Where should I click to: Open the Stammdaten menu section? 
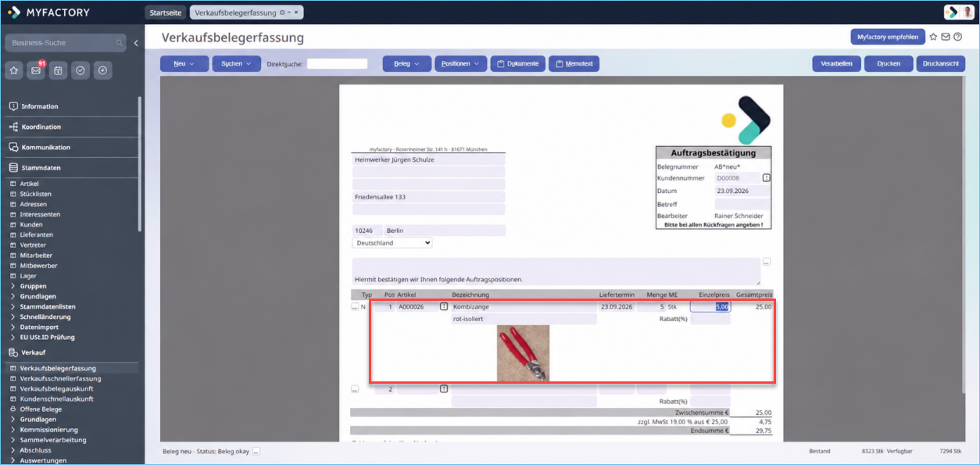pos(41,168)
